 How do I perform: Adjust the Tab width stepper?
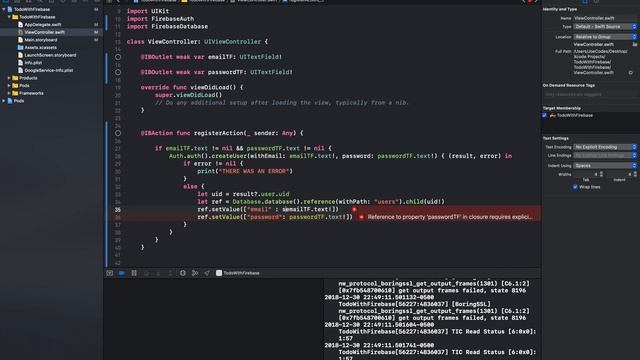pyautogui.click(x=601, y=174)
